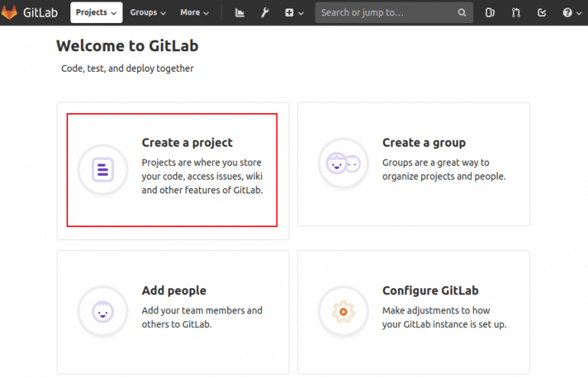Open the Merge requests icon
Screen dimensions: 588x377
516,13
